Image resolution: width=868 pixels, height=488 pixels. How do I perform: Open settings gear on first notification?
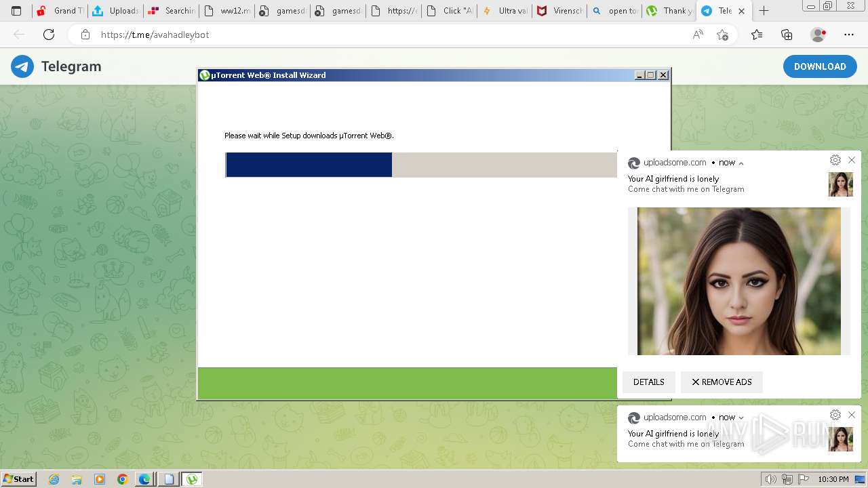click(835, 160)
